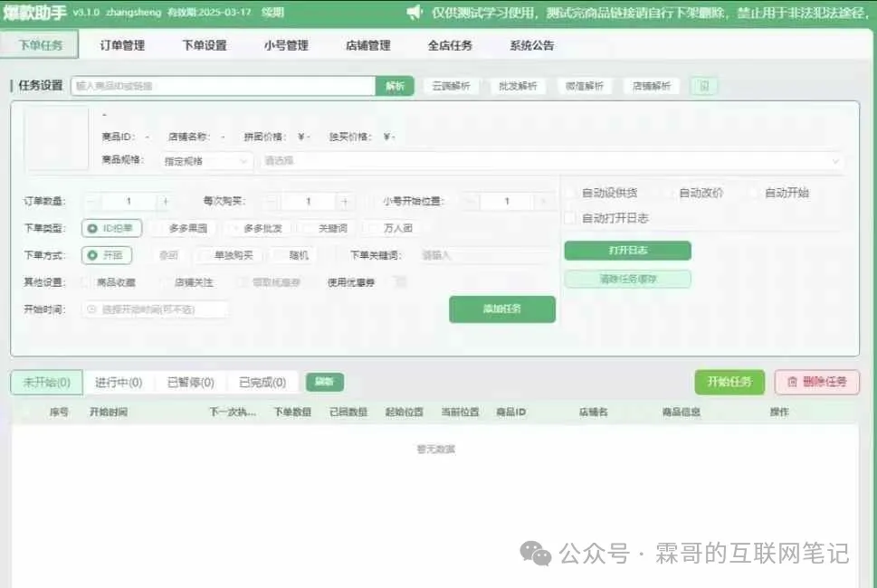The height and width of the screenshot is (588, 877).
Task: Check the 自动设供货 option
Action: (569, 193)
